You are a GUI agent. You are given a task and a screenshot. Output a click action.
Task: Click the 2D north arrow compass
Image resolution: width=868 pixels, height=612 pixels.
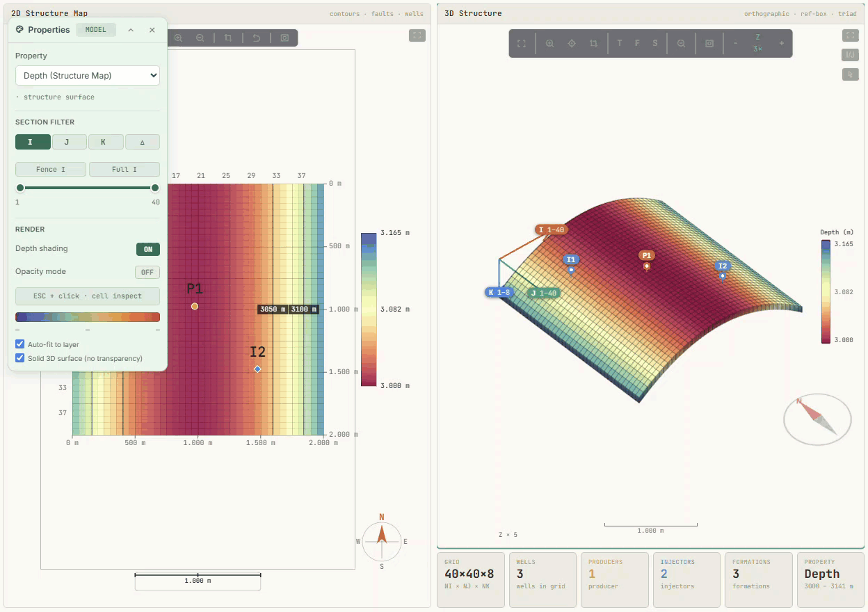click(382, 541)
